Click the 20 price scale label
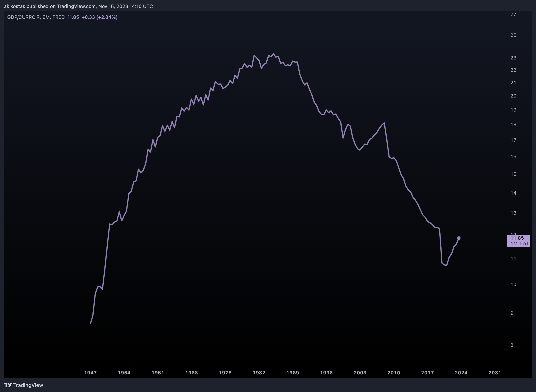 513,96
